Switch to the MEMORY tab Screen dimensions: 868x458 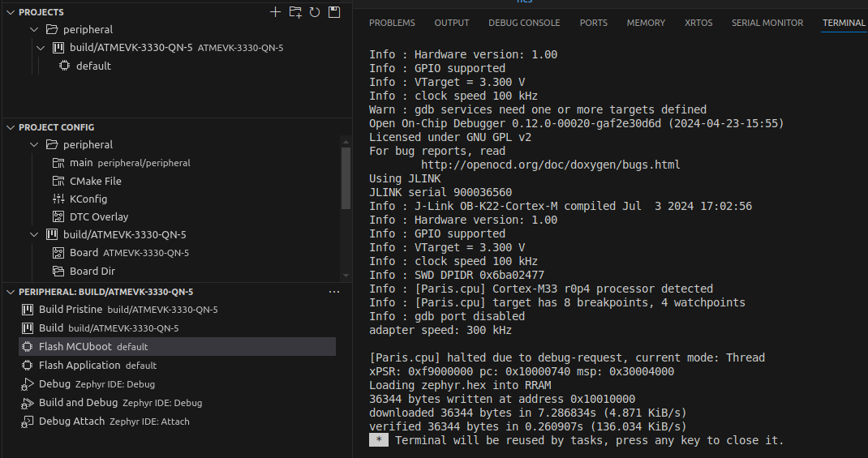[646, 23]
